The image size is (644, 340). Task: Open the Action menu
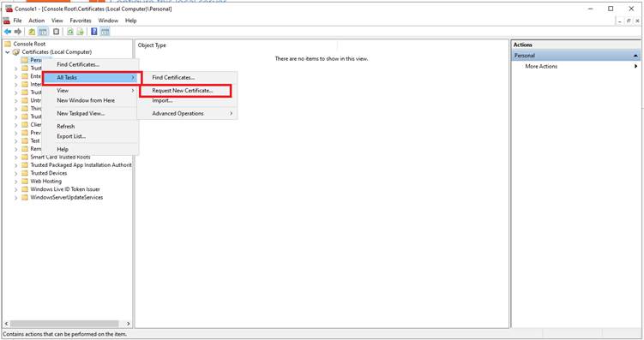pyautogui.click(x=37, y=21)
